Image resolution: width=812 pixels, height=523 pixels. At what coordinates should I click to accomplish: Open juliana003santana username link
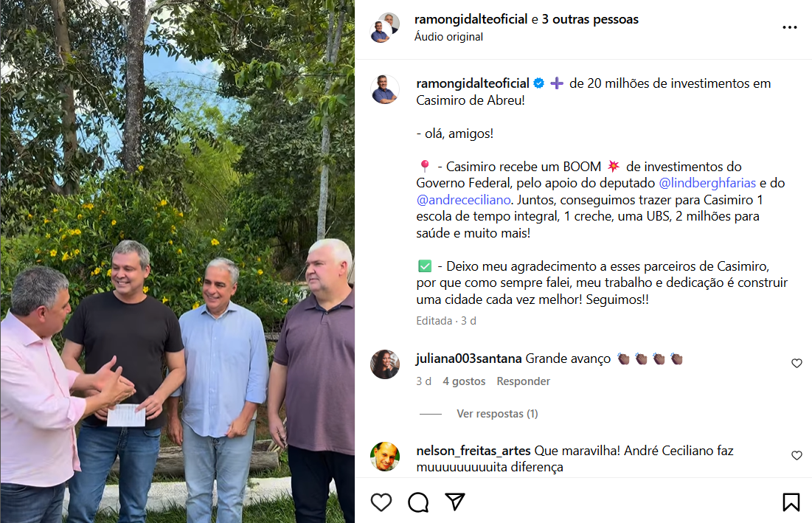click(x=468, y=359)
